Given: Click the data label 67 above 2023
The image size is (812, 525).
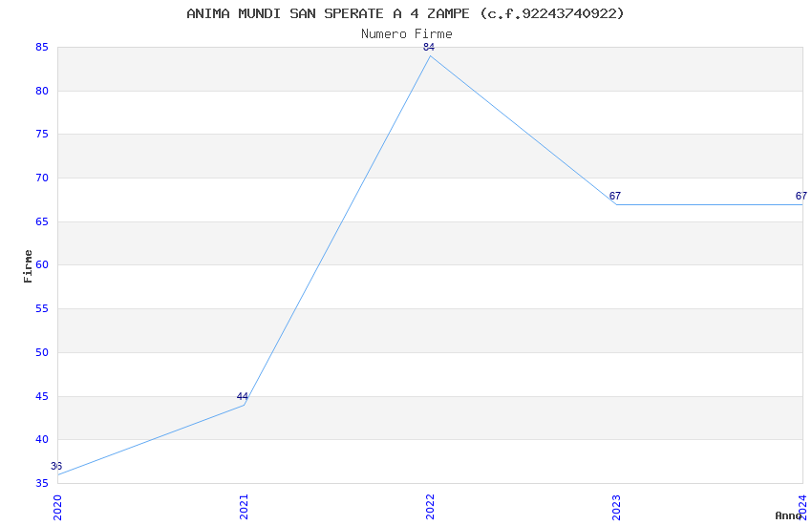Looking at the screenshot, I should click(614, 196).
